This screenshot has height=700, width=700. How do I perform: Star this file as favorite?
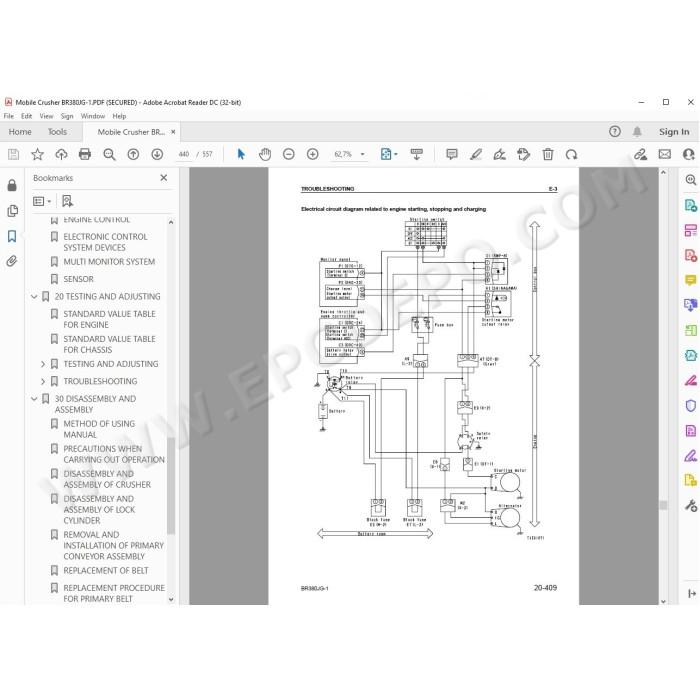click(38, 154)
